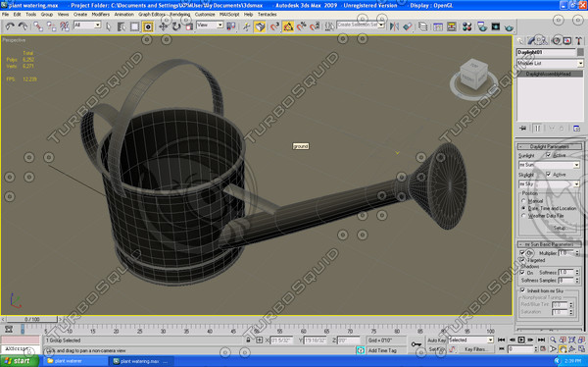
Task: Open the MAXScript menu
Action: (x=229, y=15)
